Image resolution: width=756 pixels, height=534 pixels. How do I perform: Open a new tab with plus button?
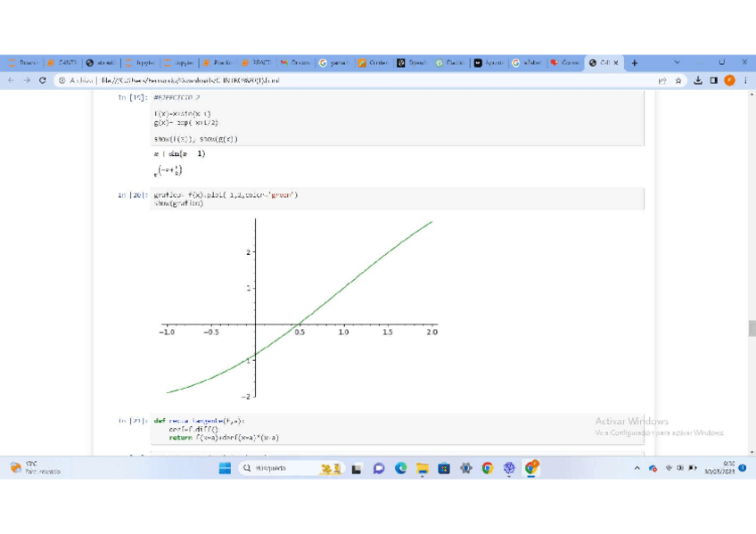[635, 63]
